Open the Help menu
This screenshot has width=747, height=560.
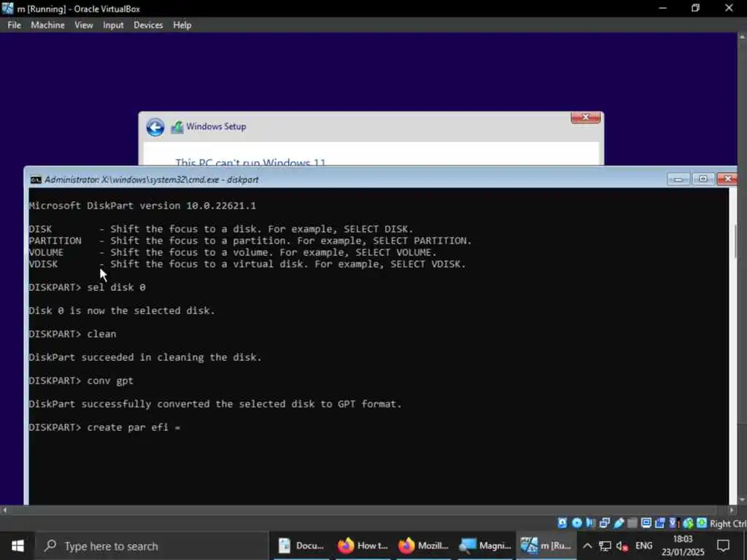(182, 26)
